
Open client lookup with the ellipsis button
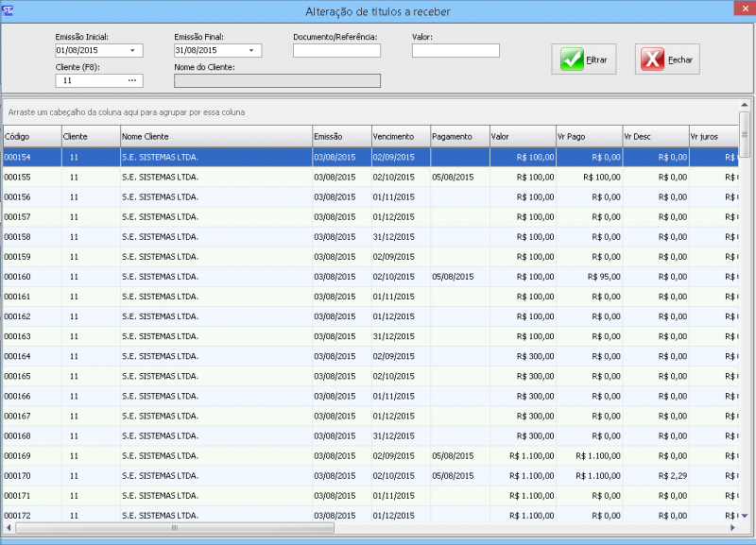click(132, 81)
